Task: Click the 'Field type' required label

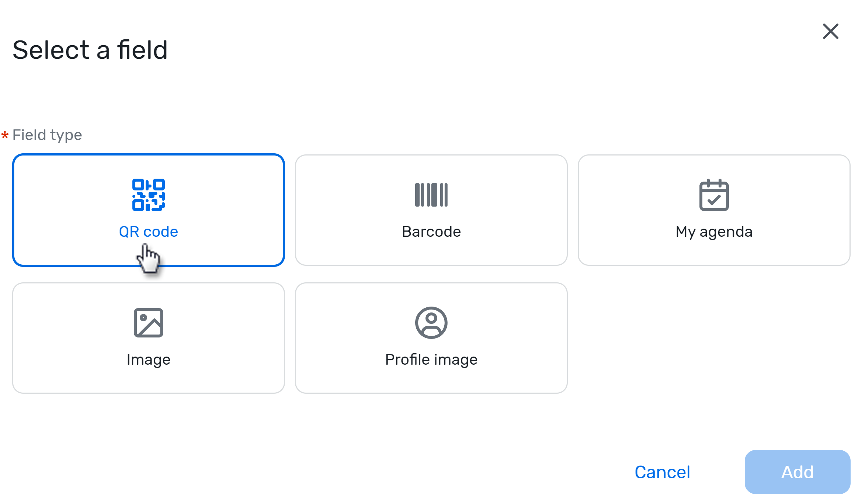Action: [47, 135]
